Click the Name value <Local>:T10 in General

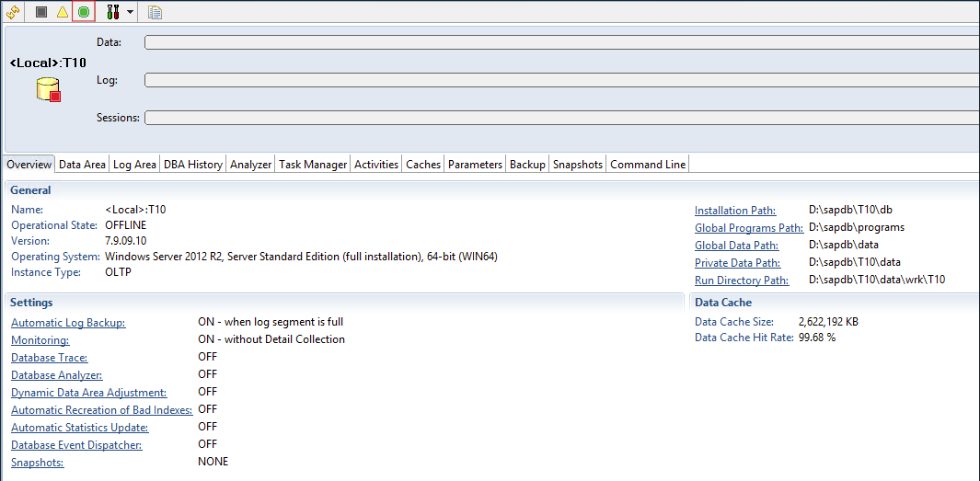tap(135, 210)
